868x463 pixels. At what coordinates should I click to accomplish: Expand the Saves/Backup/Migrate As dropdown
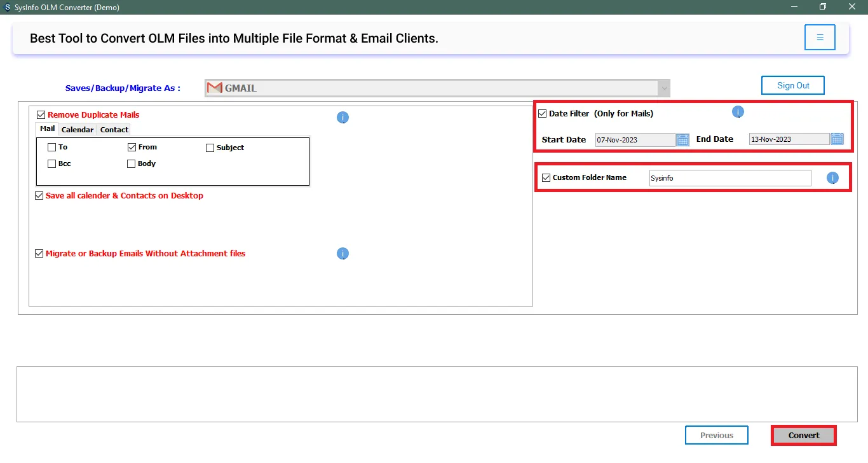[663, 88]
